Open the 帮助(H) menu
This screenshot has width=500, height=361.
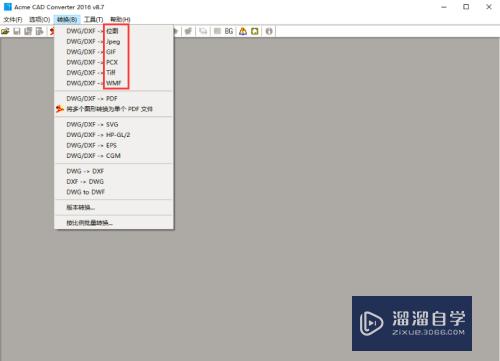120,20
